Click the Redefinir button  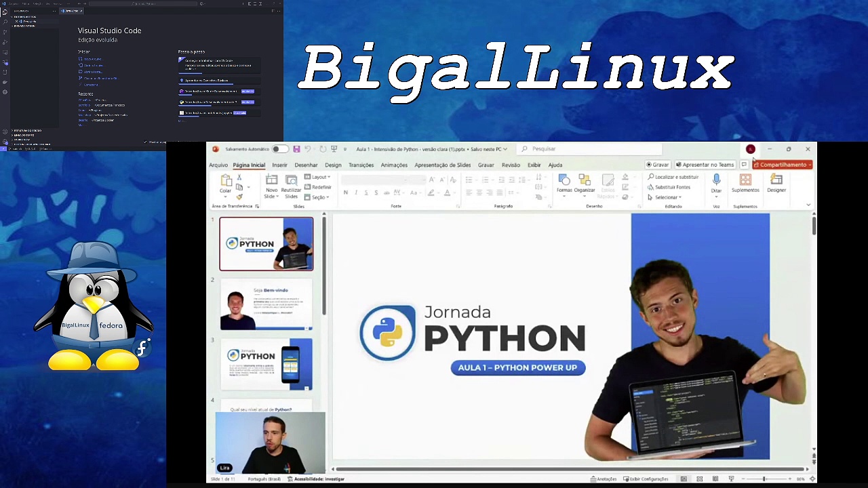pos(317,187)
